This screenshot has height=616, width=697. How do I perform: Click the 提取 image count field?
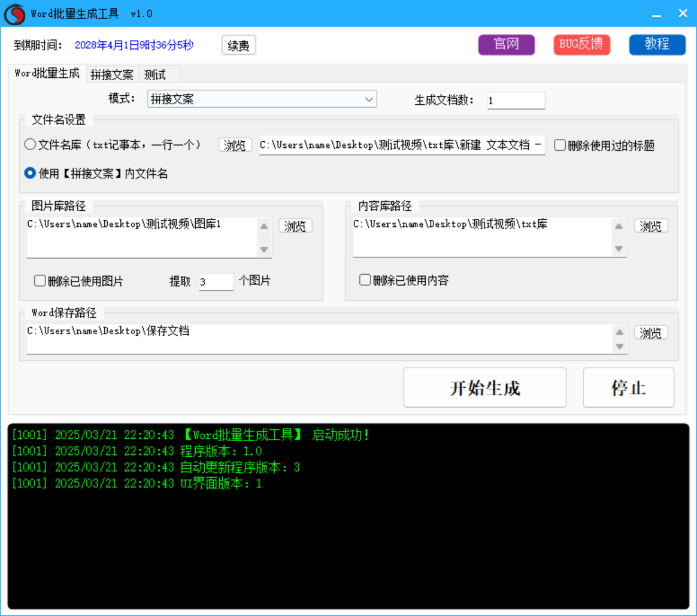[216, 282]
